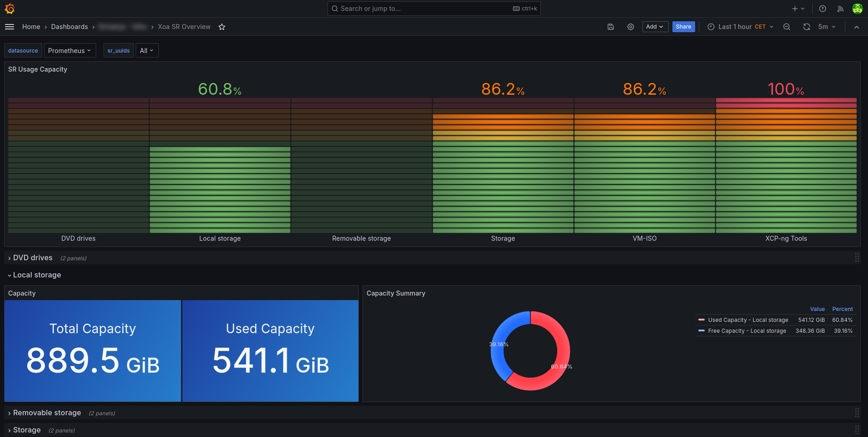The image size is (868, 437).
Task: Click the Grafana logo icon
Action: (10, 9)
